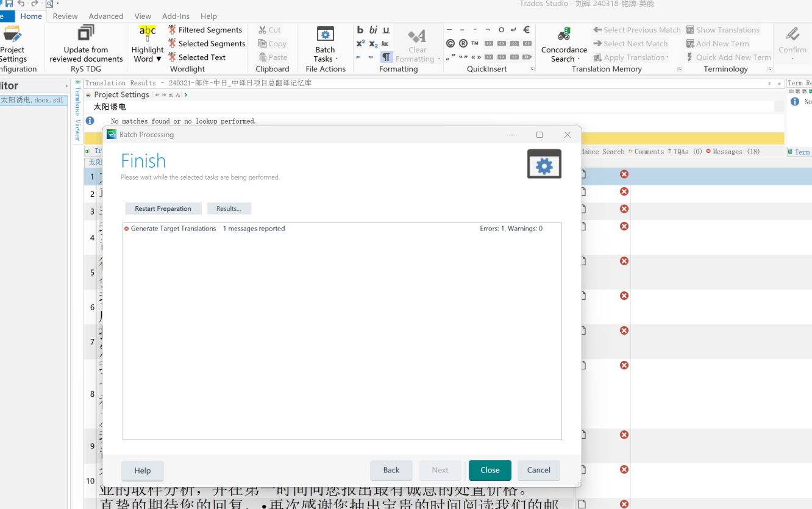
Task: Toggle superscript formatting
Action: (x=360, y=44)
